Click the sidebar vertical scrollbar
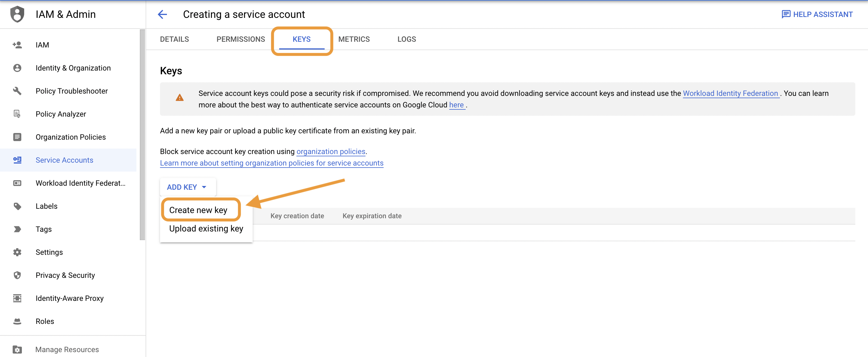The image size is (868, 357). click(x=142, y=135)
